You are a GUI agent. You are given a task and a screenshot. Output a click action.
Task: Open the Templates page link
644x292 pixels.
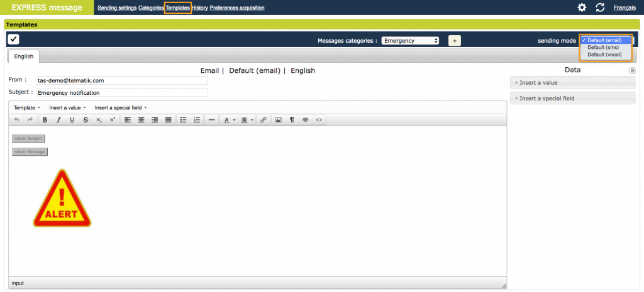(178, 8)
